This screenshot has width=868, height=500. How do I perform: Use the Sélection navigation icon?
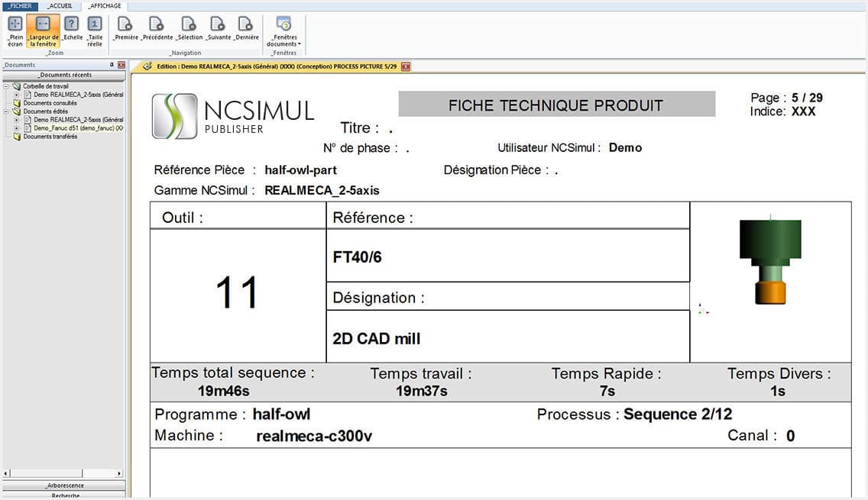[189, 27]
